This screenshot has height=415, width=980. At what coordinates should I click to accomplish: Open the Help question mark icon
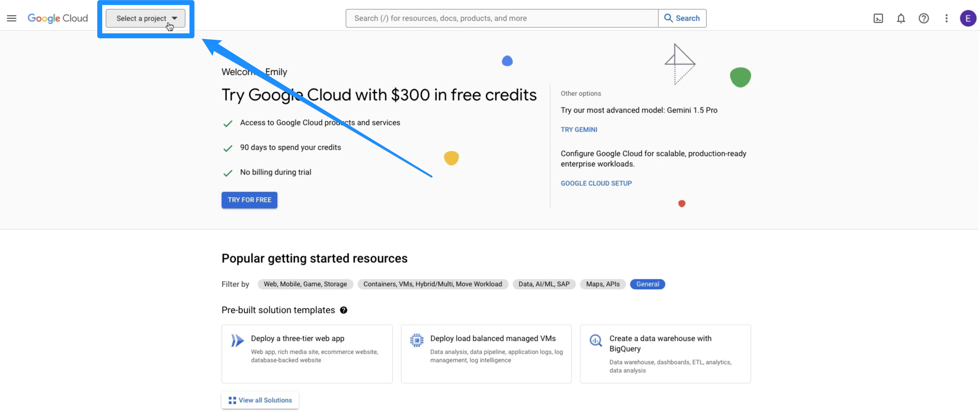click(x=924, y=18)
